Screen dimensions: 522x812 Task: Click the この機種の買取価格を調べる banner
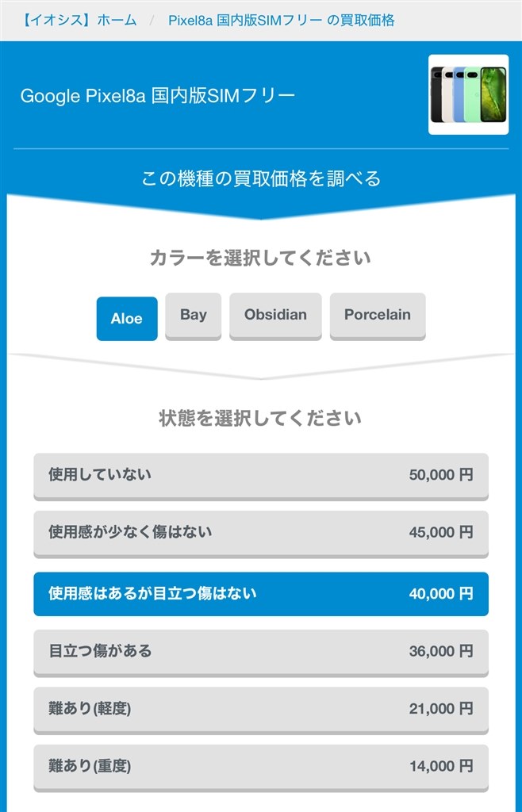tap(261, 178)
